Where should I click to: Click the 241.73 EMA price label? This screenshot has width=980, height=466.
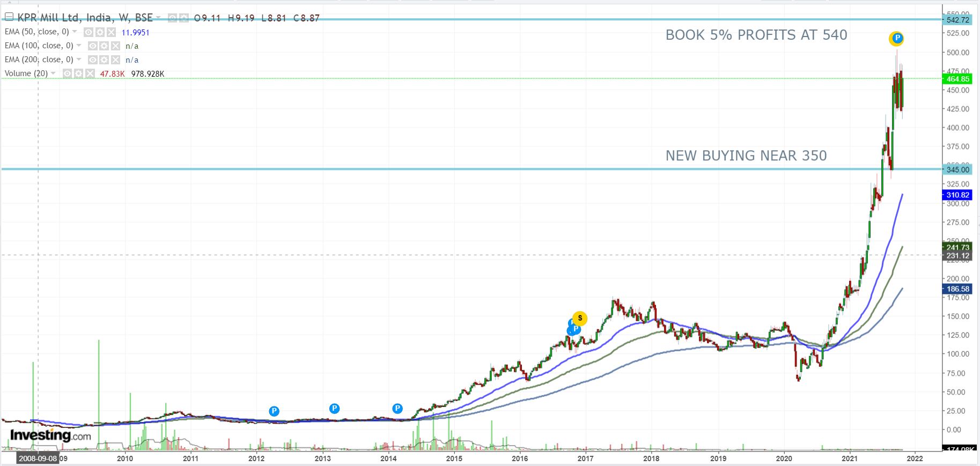click(958, 247)
